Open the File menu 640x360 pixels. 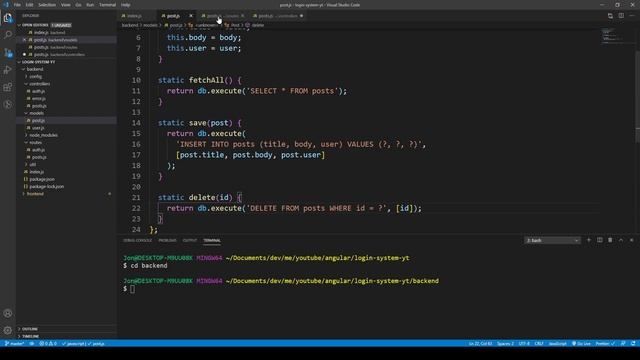[x=17, y=5]
